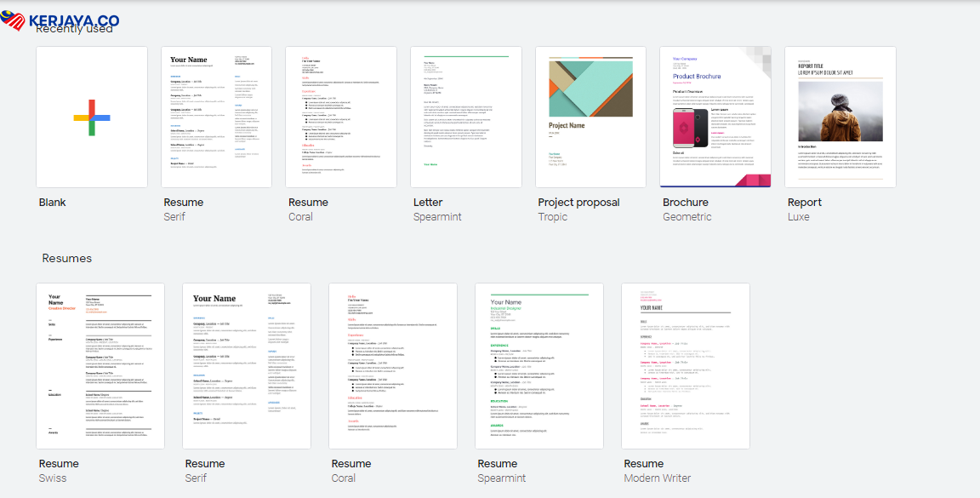Click the 'Luxe' subtitle text
Screen dimensions: 980x498
[x=799, y=217]
